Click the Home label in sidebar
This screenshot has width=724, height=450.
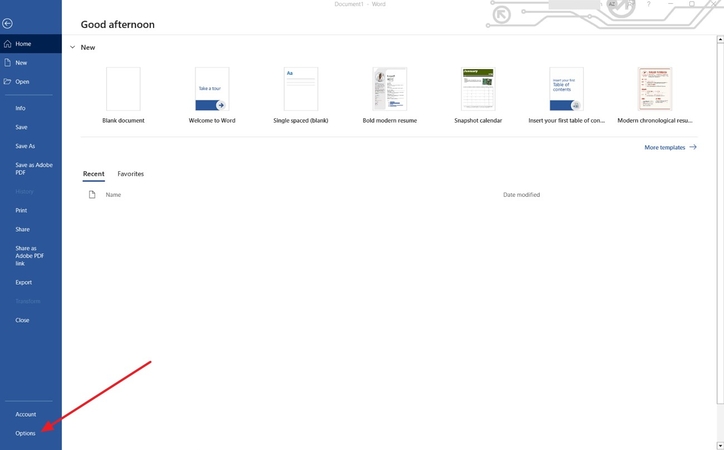coord(23,44)
